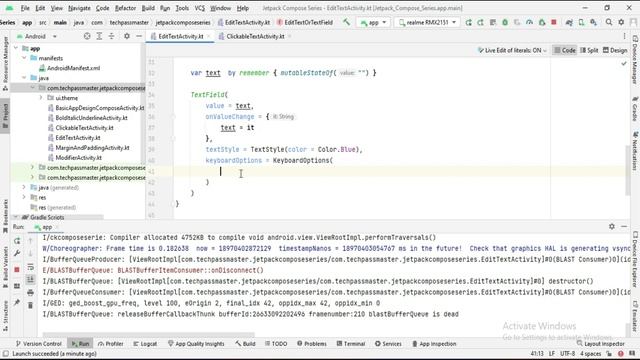Screen dimensions: 640x360
Task: Print Run console output
Action: coord(30,292)
